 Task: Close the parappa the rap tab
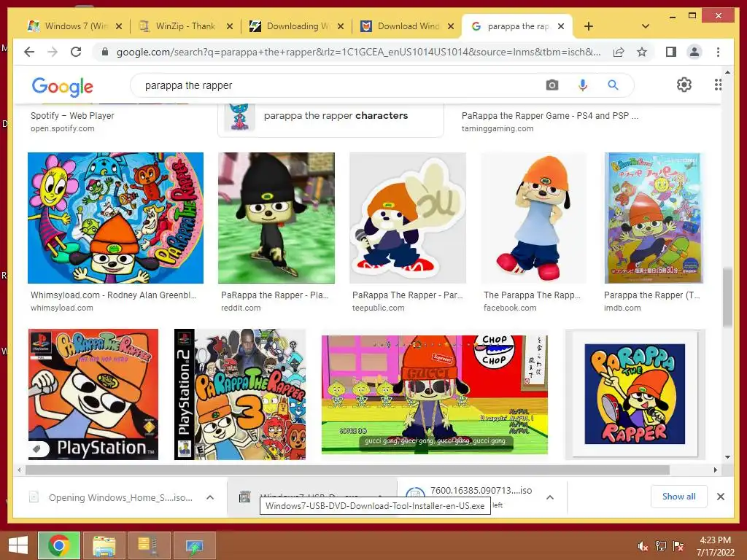[x=561, y=26]
